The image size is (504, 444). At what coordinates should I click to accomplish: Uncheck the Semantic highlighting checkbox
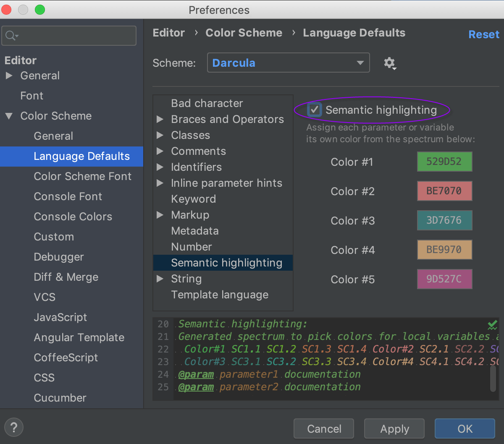[315, 110]
